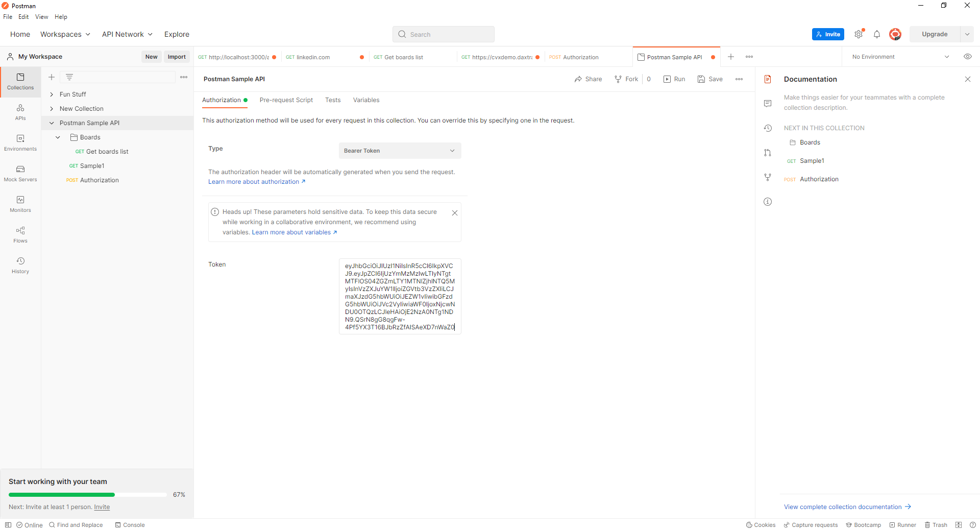Screen dimensions: 980x531
Task: Open the Upgrade dropdown arrow
Action: 967,34
